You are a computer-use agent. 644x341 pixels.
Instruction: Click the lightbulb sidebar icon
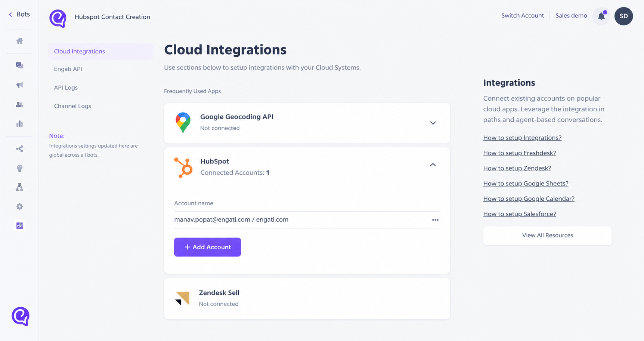pos(20,168)
